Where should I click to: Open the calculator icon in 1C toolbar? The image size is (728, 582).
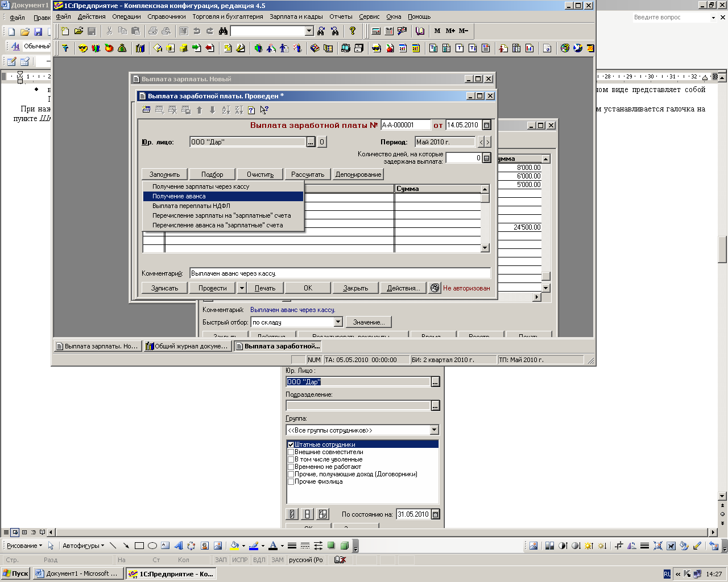[x=376, y=31]
